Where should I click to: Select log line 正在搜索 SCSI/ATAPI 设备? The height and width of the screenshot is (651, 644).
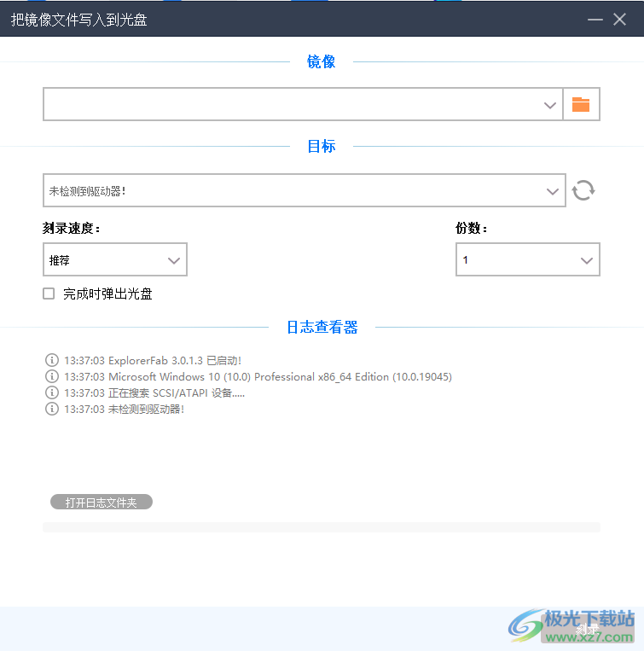(x=154, y=392)
